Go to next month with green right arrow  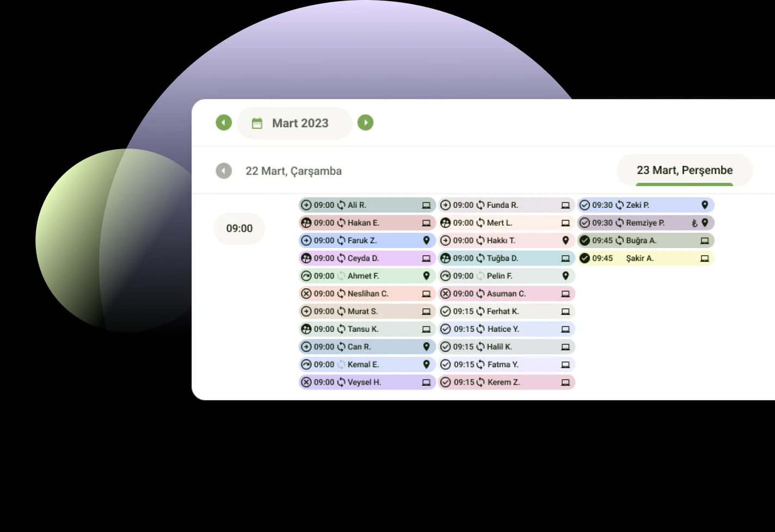click(x=365, y=123)
